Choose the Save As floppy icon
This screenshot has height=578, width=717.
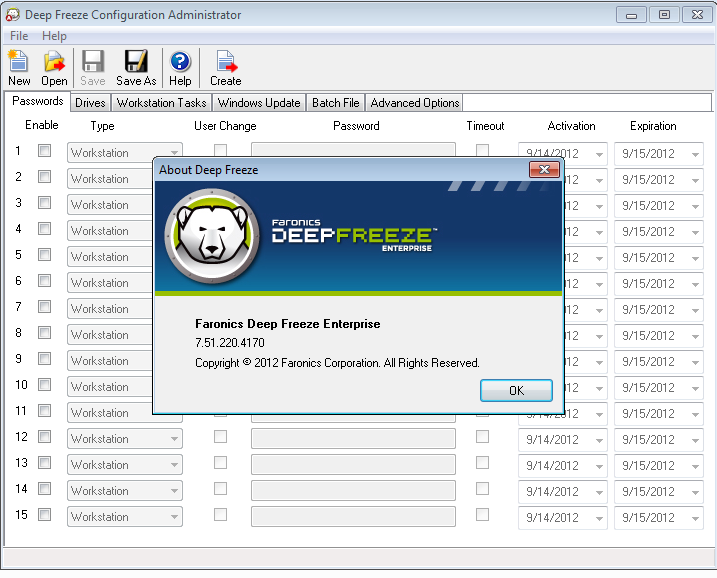tap(136, 68)
